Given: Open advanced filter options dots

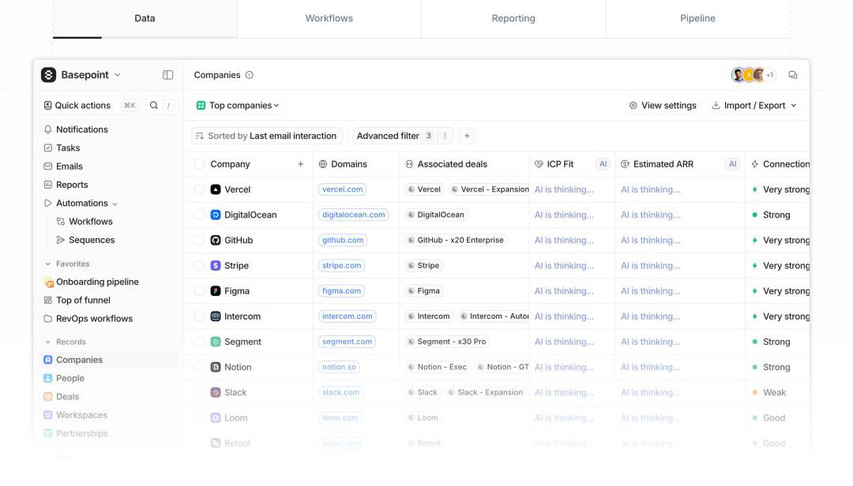Looking at the screenshot, I should [x=445, y=136].
